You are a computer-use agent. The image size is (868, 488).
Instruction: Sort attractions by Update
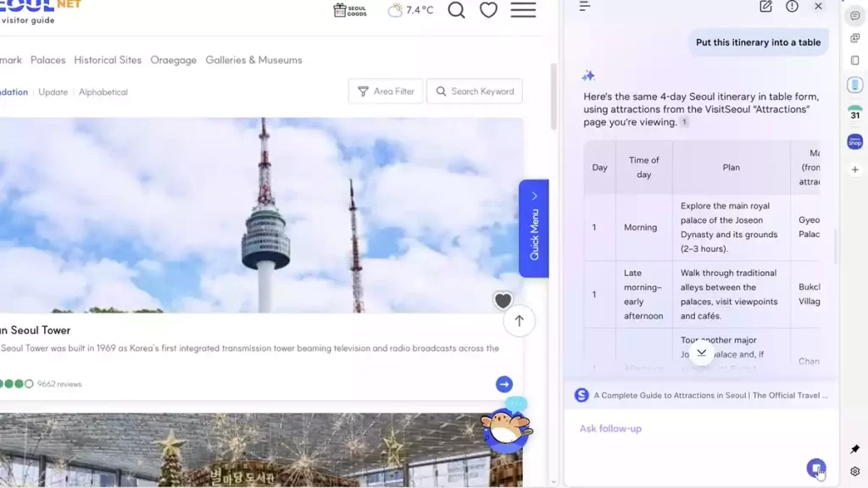[x=53, y=92]
